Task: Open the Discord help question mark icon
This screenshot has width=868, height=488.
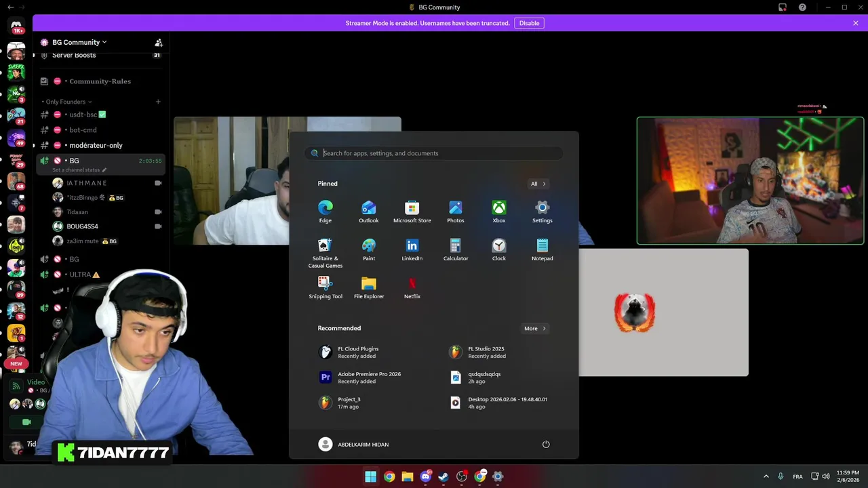Action: (802, 7)
